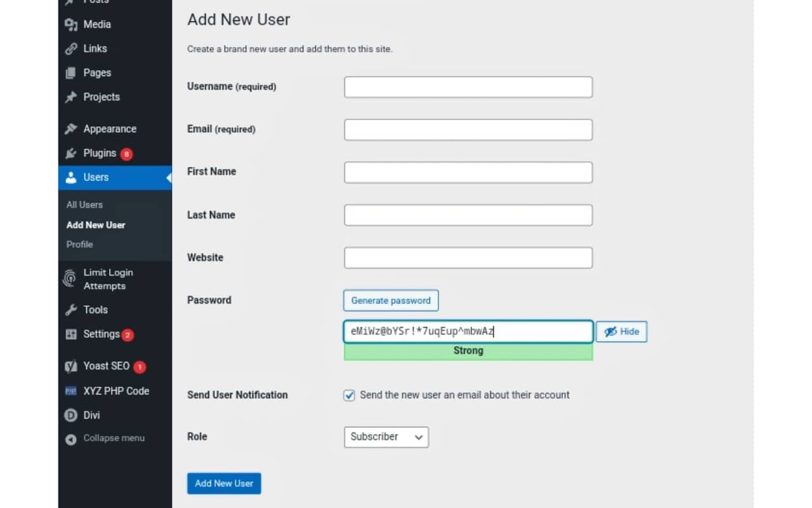The image size is (812, 508).
Task: Open Tools via the wrench icon
Action: tap(70, 310)
